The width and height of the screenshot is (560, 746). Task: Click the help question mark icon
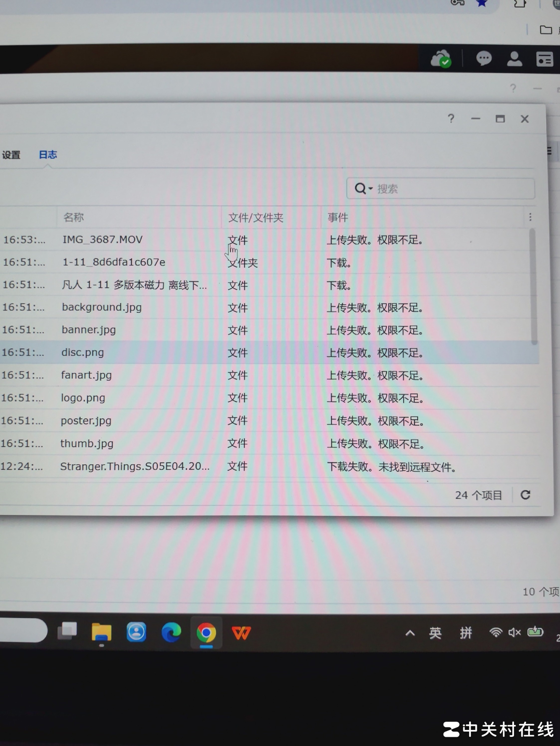point(451,119)
